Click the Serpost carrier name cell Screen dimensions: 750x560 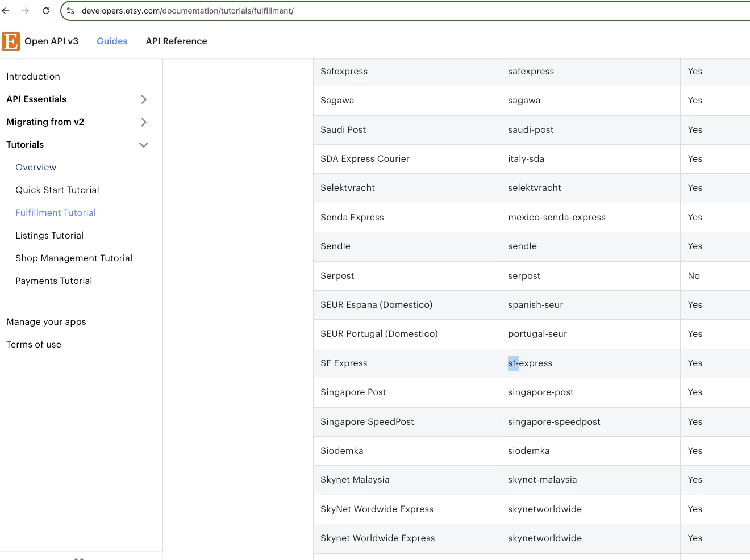click(407, 276)
